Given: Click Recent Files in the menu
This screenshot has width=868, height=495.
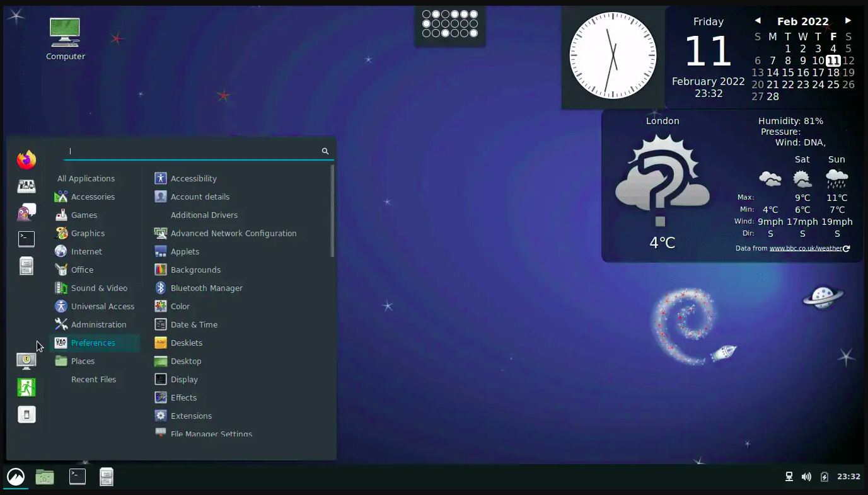Looking at the screenshot, I should [x=93, y=379].
